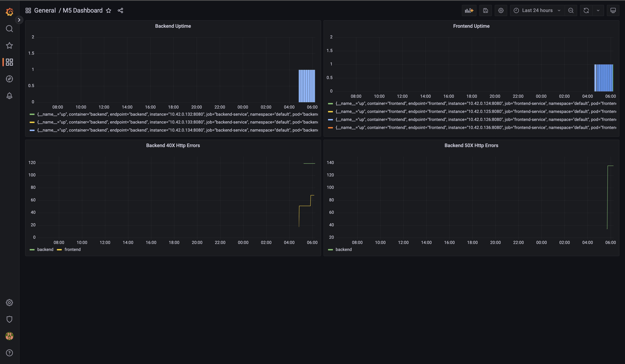Toggle the backend series in 40X Errors legend
Viewport: 625px width, 364px height.
(45, 250)
